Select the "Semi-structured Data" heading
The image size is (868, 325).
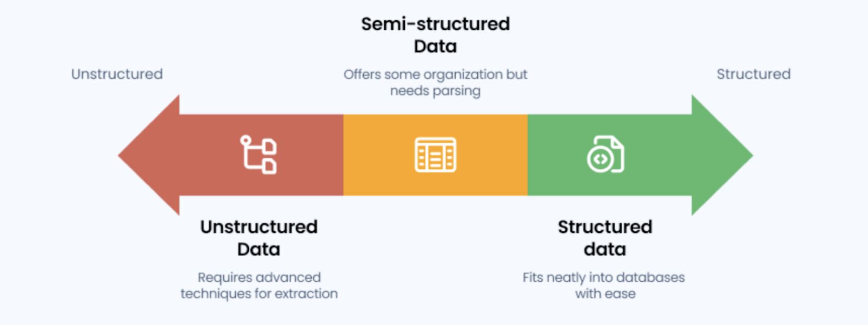[436, 35]
